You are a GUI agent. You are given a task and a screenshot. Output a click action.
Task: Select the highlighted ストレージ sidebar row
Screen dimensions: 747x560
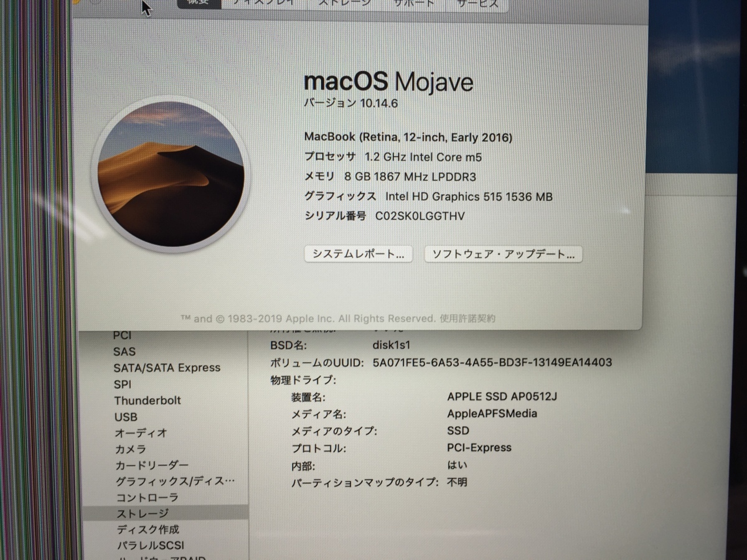click(166, 513)
